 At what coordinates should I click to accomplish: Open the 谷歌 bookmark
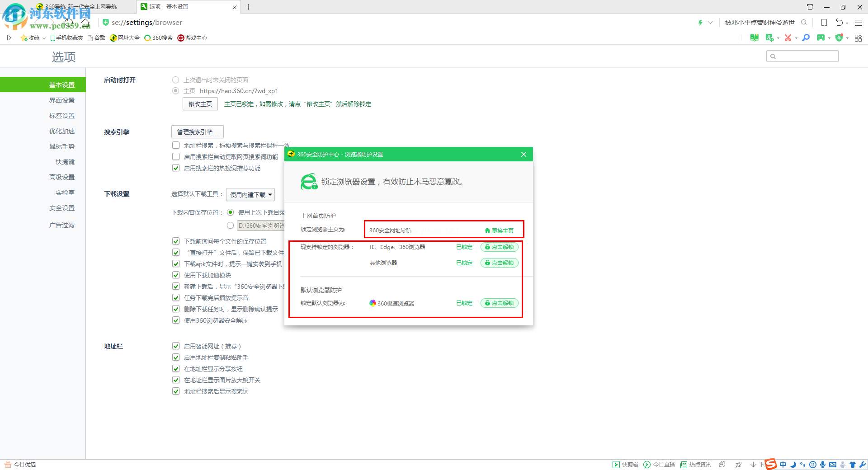[x=97, y=38]
